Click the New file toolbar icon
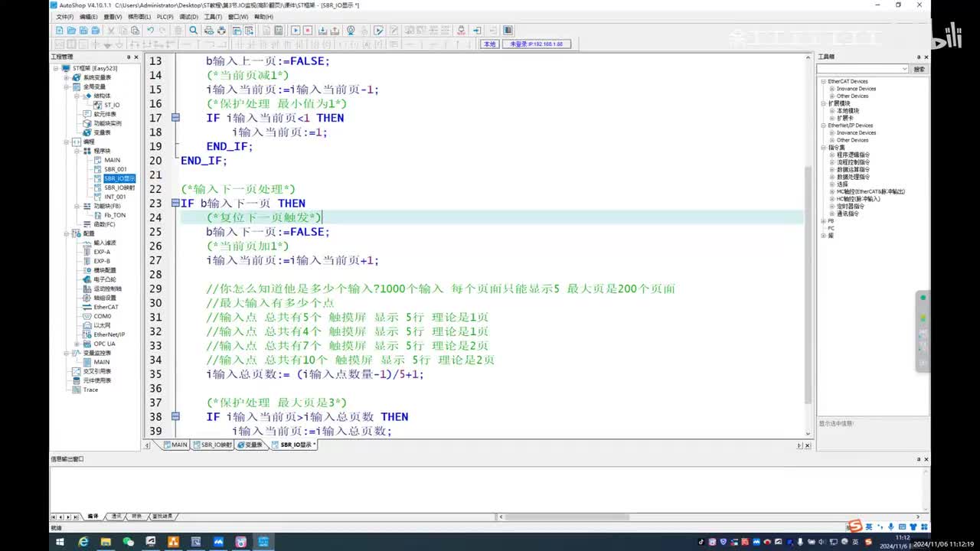Screen dimensions: 980x551 tap(59, 31)
